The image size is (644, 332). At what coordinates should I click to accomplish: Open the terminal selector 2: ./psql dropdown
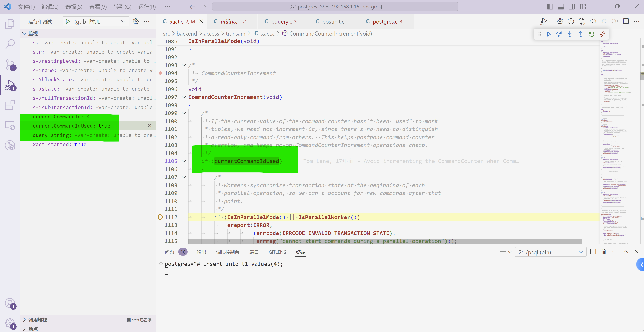click(x=551, y=252)
